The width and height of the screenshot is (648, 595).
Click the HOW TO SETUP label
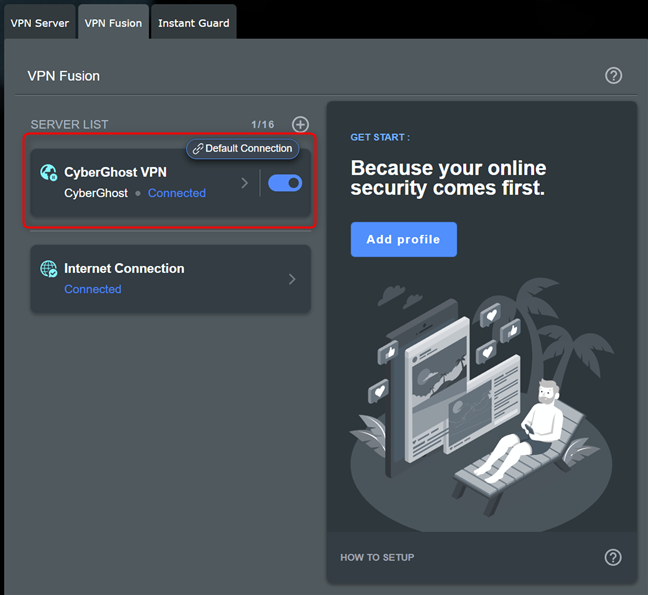point(377,557)
